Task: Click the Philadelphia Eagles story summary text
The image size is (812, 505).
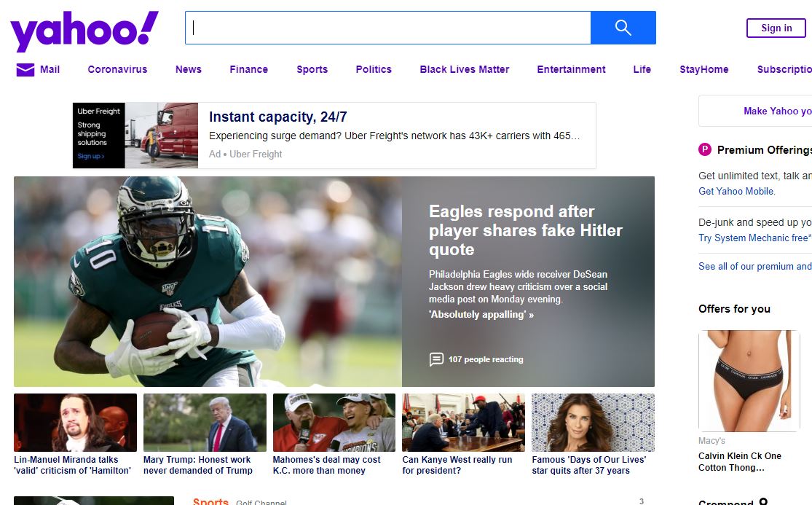Action: pyautogui.click(x=518, y=286)
